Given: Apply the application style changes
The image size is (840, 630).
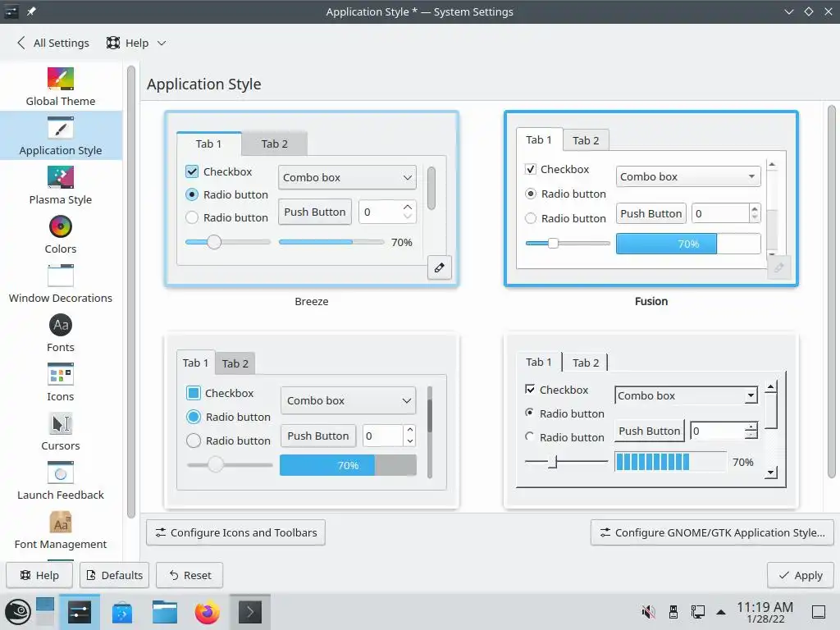Looking at the screenshot, I should [x=801, y=575].
